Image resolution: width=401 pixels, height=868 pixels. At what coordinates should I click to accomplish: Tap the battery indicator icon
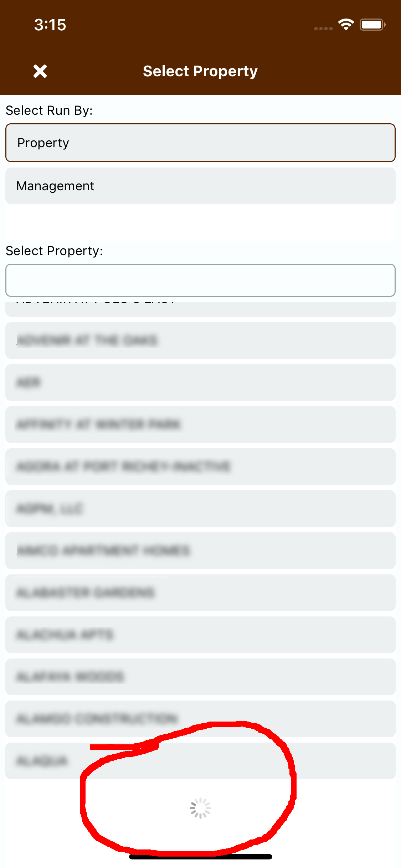pyautogui.click(x=372, y=24)
